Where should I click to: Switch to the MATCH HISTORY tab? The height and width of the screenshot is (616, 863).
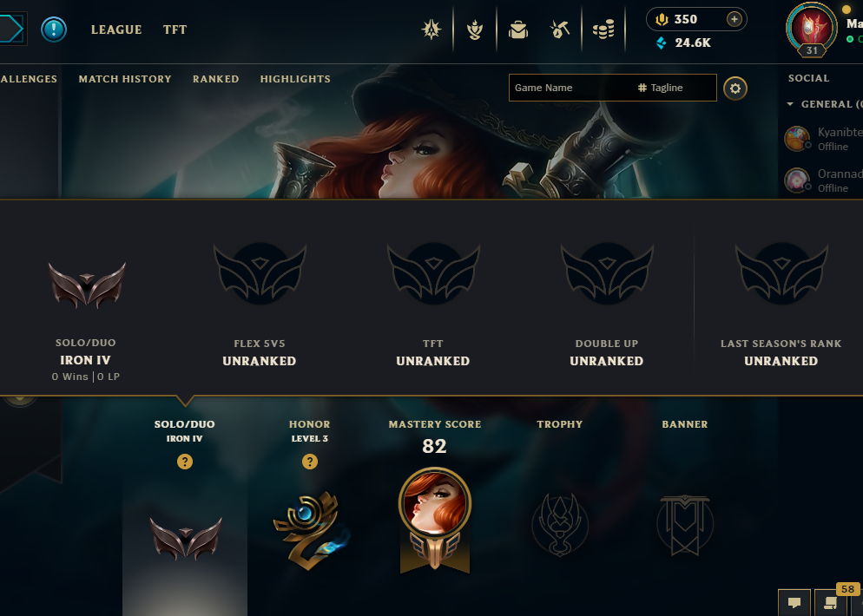[125, 79]
